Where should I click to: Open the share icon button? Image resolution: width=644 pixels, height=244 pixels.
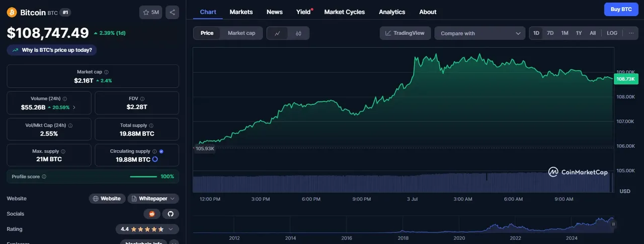coord(172,12)
